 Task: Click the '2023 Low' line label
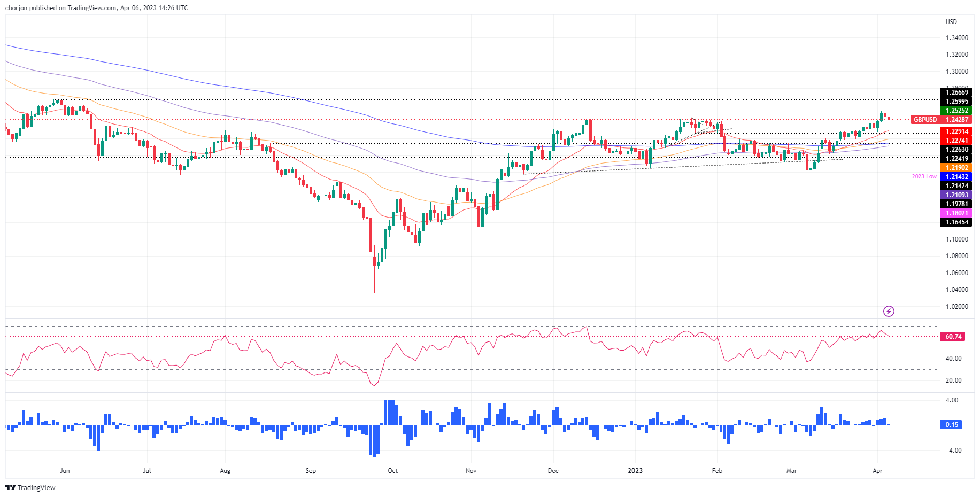pyautogui.click(x=924, y=176)
